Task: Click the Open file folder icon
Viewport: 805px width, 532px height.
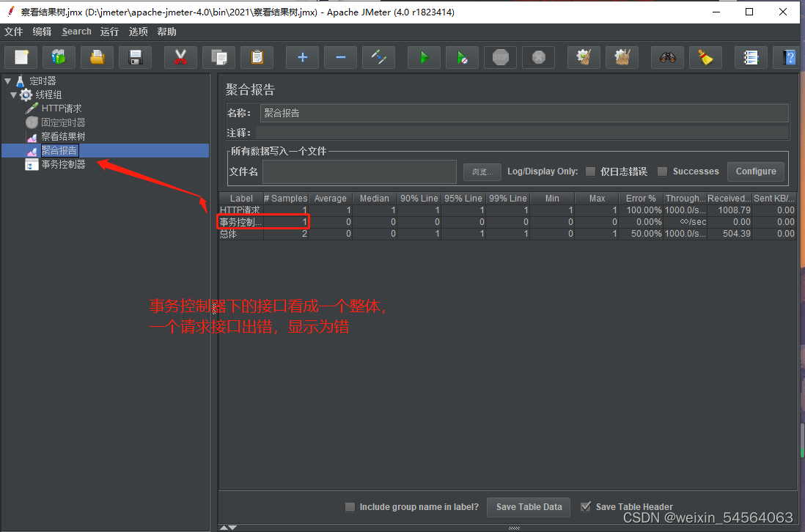Action: coord(97,57)
